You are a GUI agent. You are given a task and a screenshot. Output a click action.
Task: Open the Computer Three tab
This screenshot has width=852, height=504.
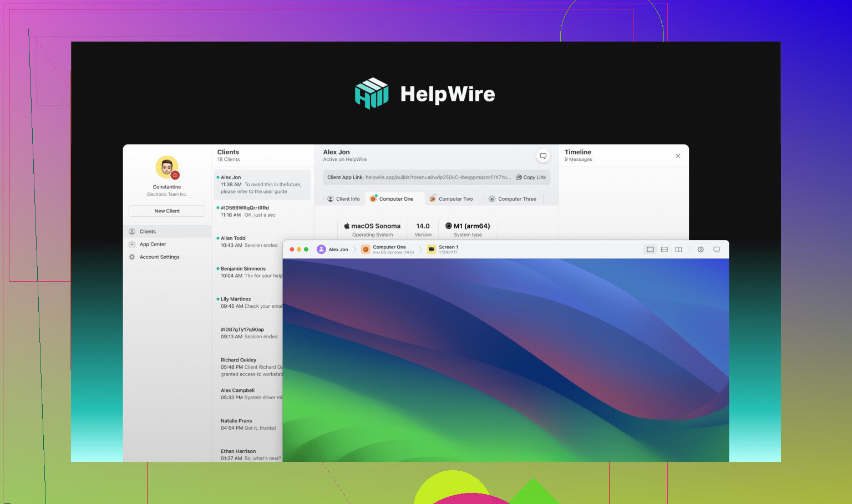pos(512,199)
